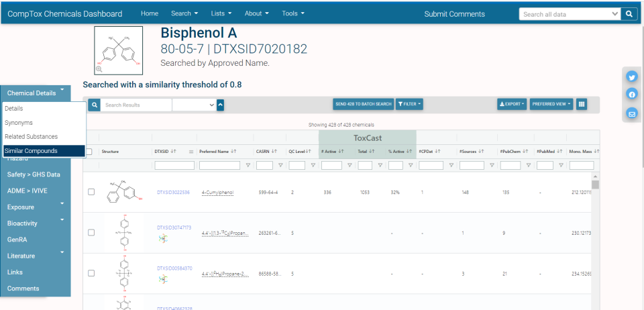
Task: Click the Submit Comments link
Action: 454,14
